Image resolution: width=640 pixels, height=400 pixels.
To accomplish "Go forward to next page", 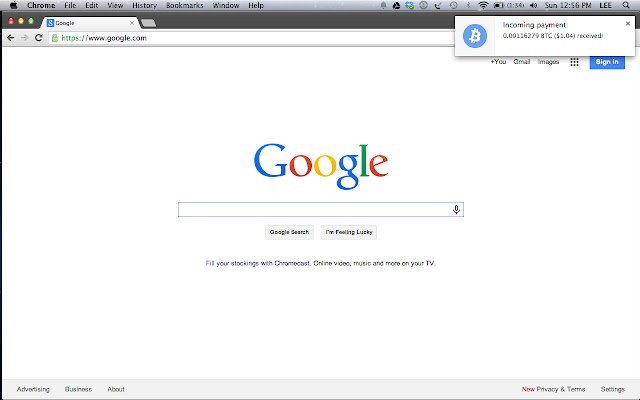I will coord(24,38).
